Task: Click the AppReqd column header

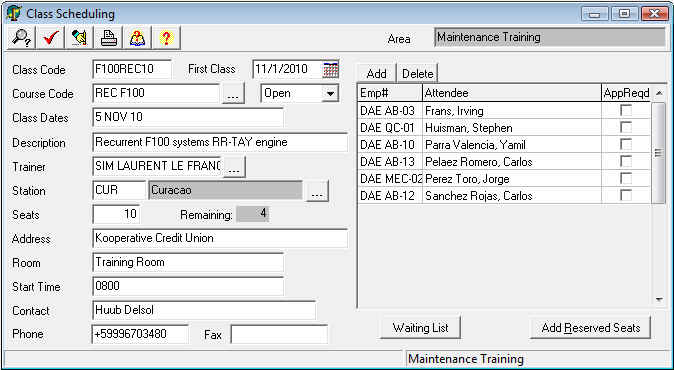Action: pos(626,93)
